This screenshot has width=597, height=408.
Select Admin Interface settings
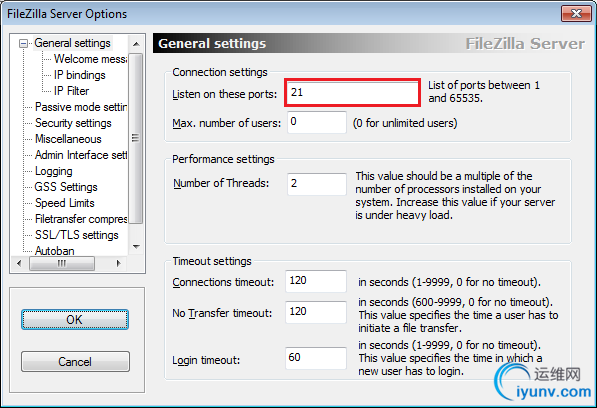click(81, 155)
